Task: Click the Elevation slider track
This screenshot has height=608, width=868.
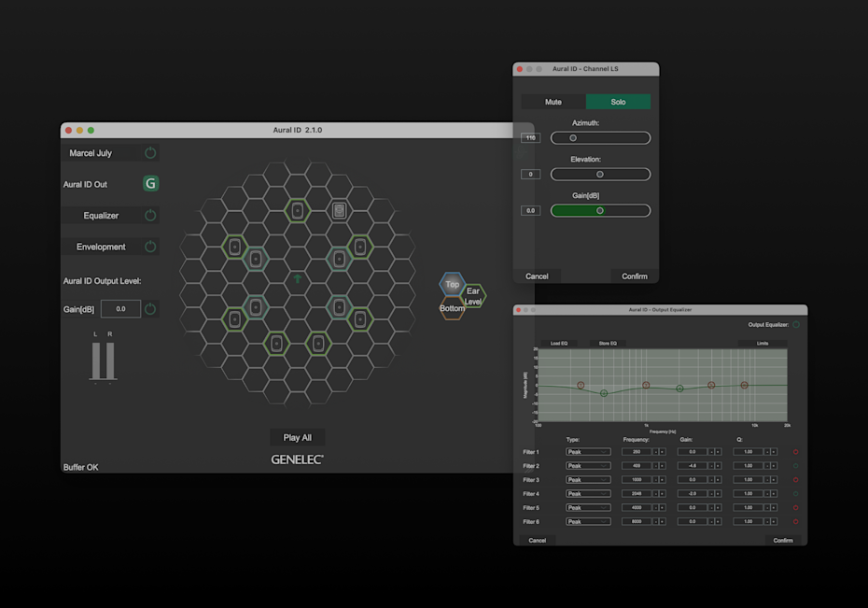Action: click(x=601, y=175)
